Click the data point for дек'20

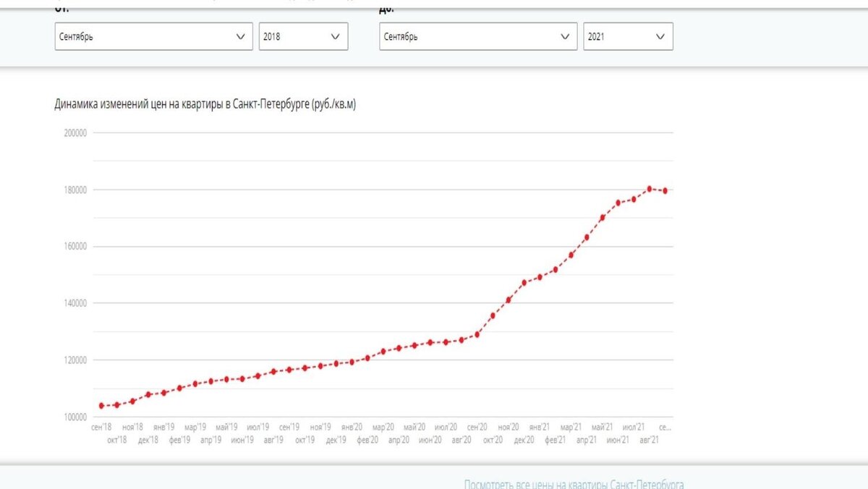coord(524,283)
